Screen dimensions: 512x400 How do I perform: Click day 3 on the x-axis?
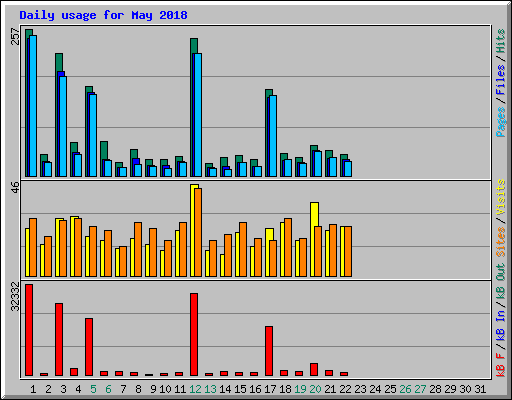click(63, 389)
